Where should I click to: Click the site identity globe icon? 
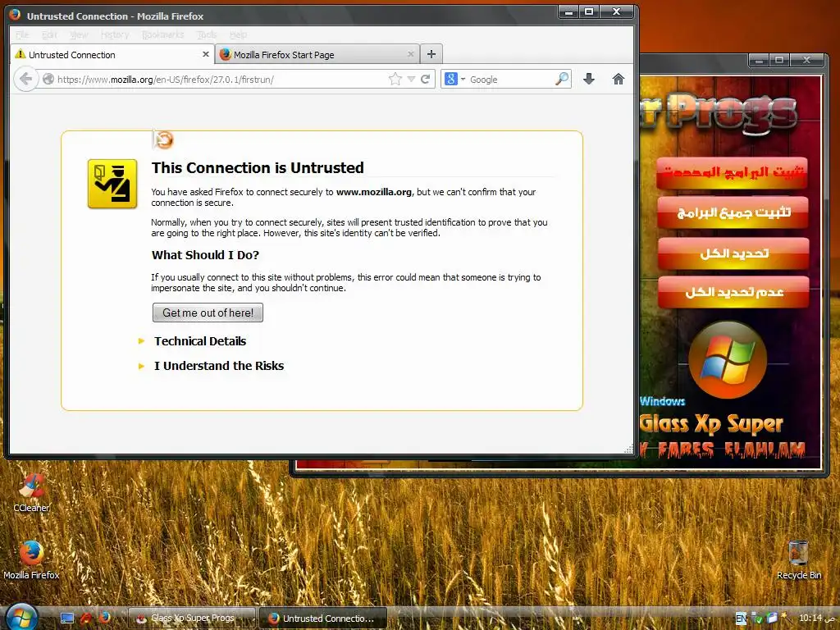(48, 80)
